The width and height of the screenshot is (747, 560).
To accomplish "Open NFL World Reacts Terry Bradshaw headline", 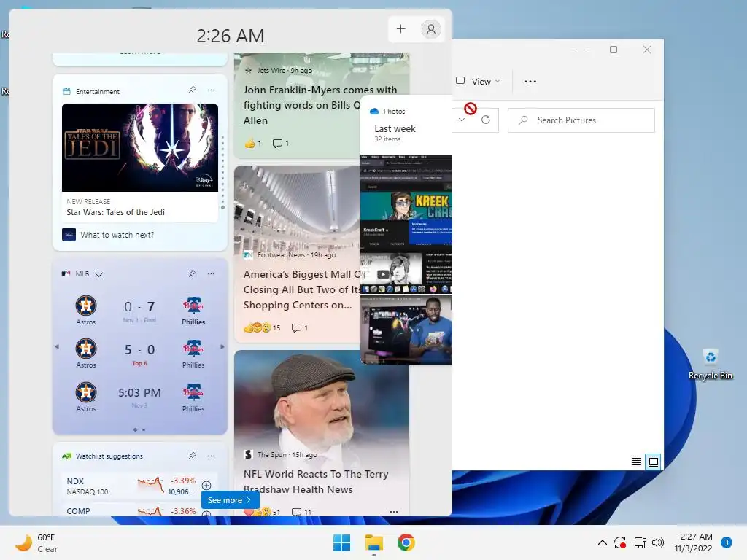I will coord(316,481).
